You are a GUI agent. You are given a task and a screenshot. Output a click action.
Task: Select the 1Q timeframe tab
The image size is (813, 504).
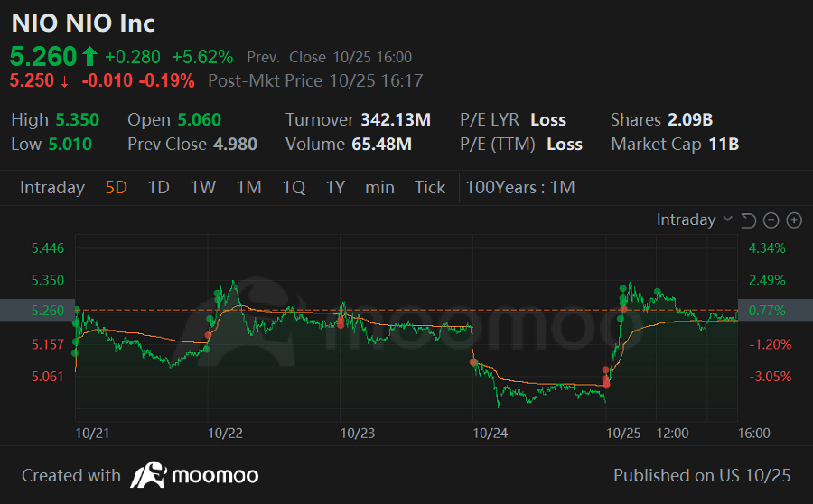(294, 187)
